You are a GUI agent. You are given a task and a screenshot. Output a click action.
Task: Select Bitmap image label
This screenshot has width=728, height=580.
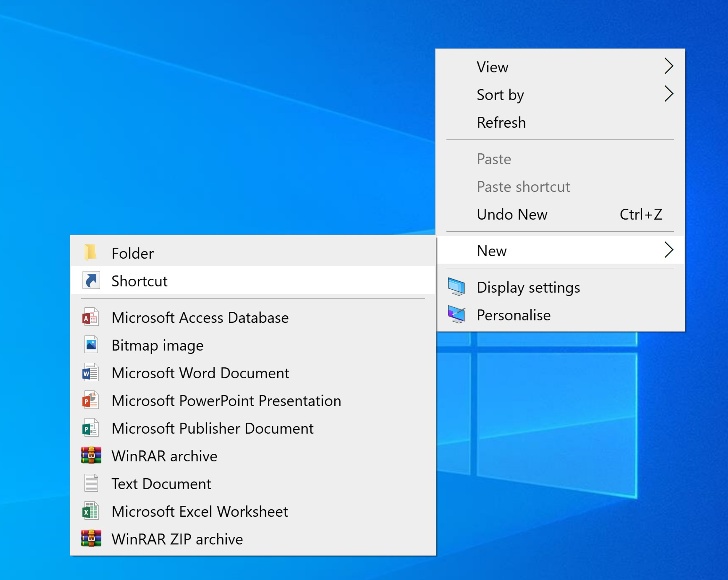[x=158, y=346]
